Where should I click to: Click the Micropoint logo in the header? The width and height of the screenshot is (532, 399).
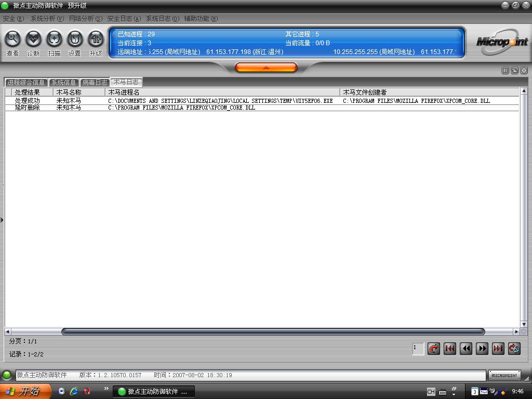click(x=502, y=42)
